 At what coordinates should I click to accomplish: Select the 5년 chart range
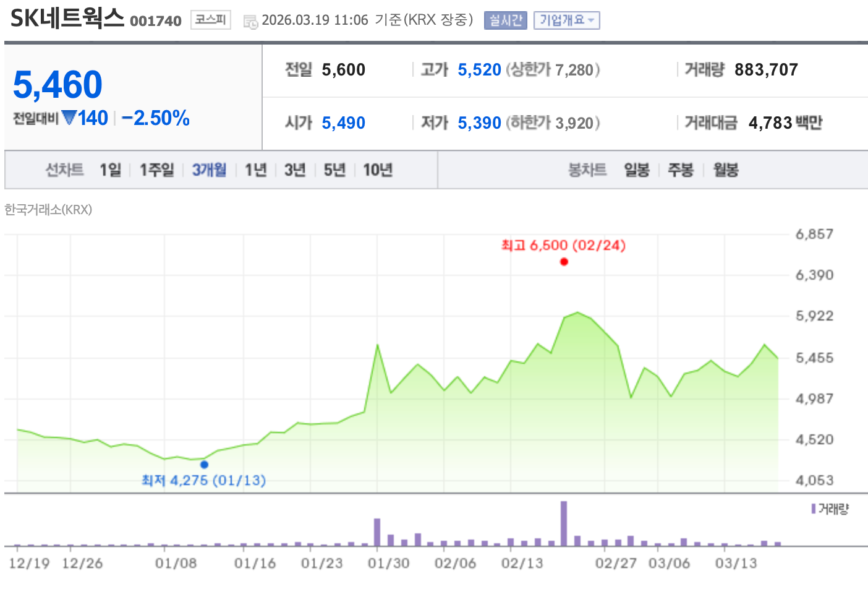(334, 170)
